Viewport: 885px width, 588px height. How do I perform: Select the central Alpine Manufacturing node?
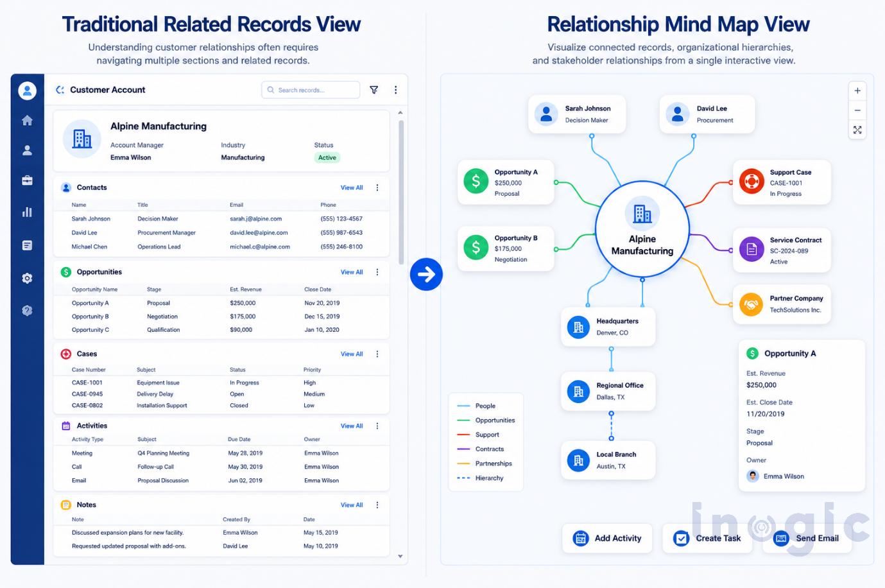642,230
